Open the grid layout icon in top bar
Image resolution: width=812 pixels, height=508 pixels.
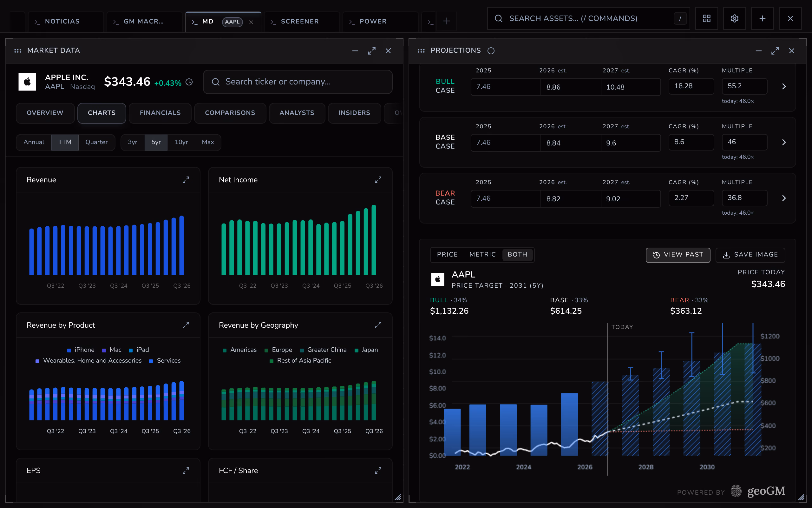click(x=707, y=18)
